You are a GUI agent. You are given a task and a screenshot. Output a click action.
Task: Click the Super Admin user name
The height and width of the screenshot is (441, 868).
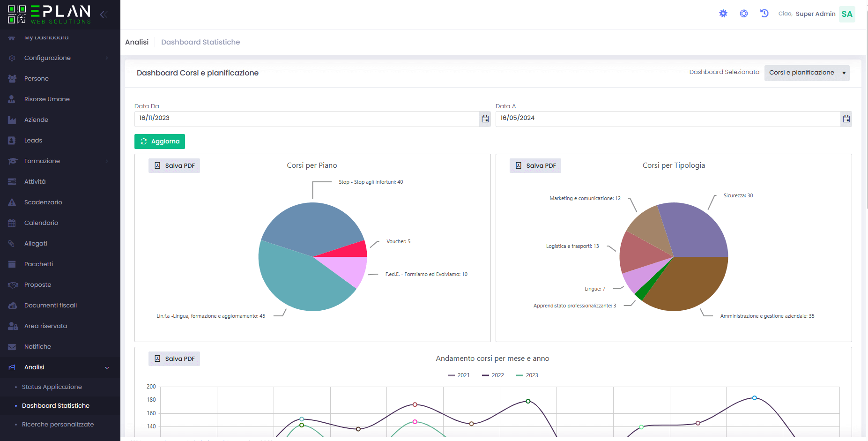(816, 14)
